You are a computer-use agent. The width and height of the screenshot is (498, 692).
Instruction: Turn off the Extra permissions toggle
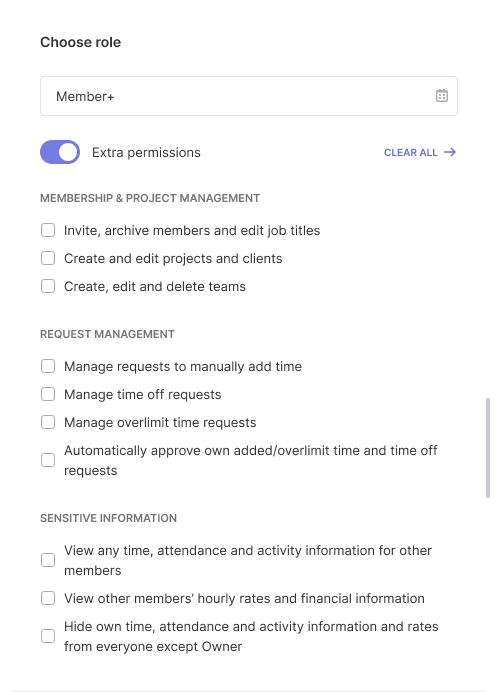[x=60, y=152]
